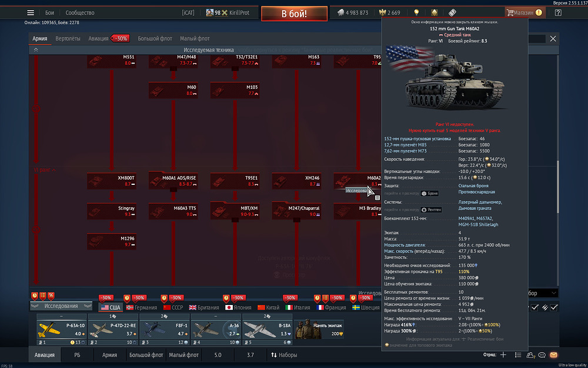Select the P-63A-10 crew slot
Image resolution: width=588 pixels, height=368 pixels.
click(x=62, y=329)
